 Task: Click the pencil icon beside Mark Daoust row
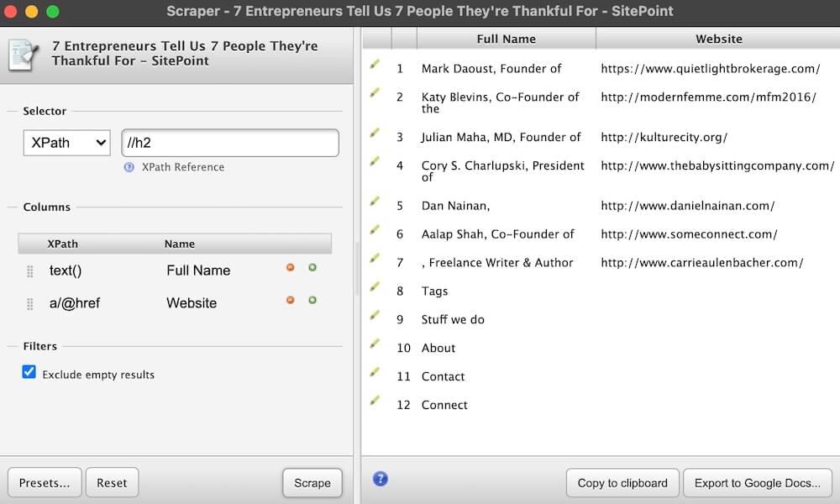pos(375,65)
